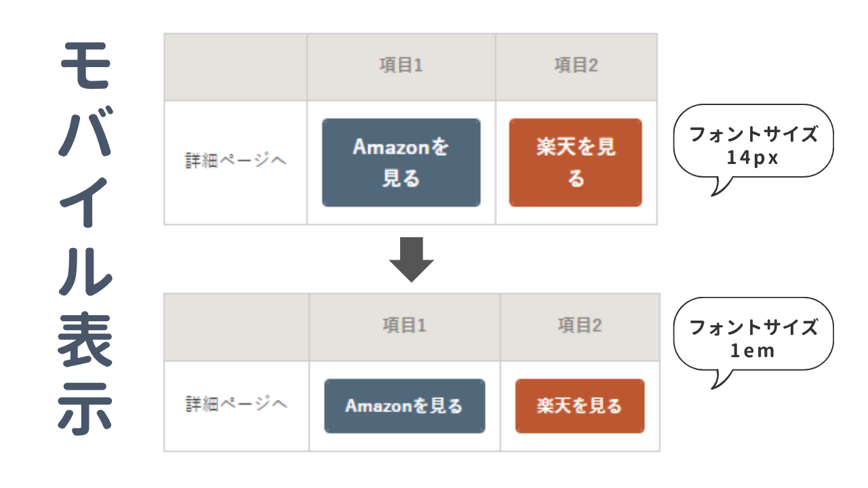
Task: Click the empty header cell in bottom table
Action: tap(237, 327)
